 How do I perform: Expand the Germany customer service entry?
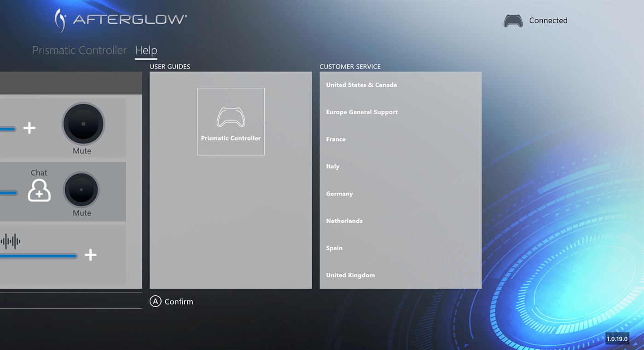339,194
